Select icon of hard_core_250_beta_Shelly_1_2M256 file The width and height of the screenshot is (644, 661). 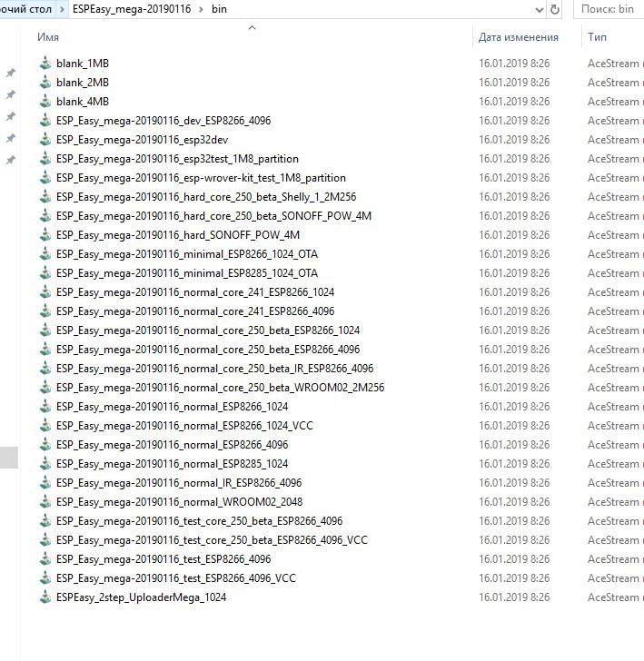pyautogui.click(x=45, y=197)
